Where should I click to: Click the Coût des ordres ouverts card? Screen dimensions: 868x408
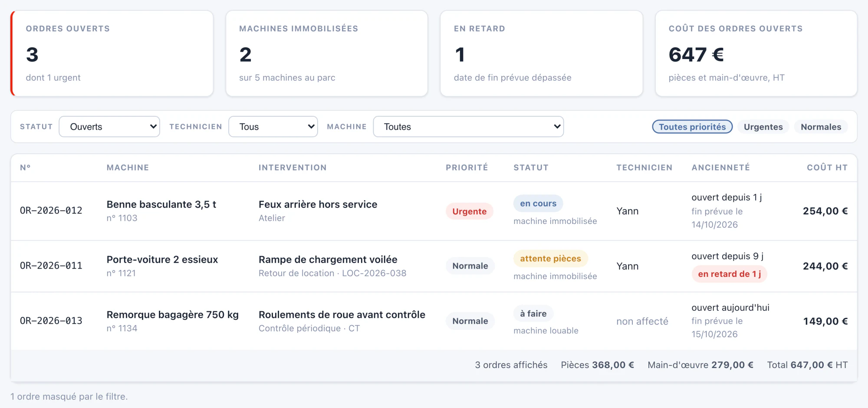click(x=756, y=53)
